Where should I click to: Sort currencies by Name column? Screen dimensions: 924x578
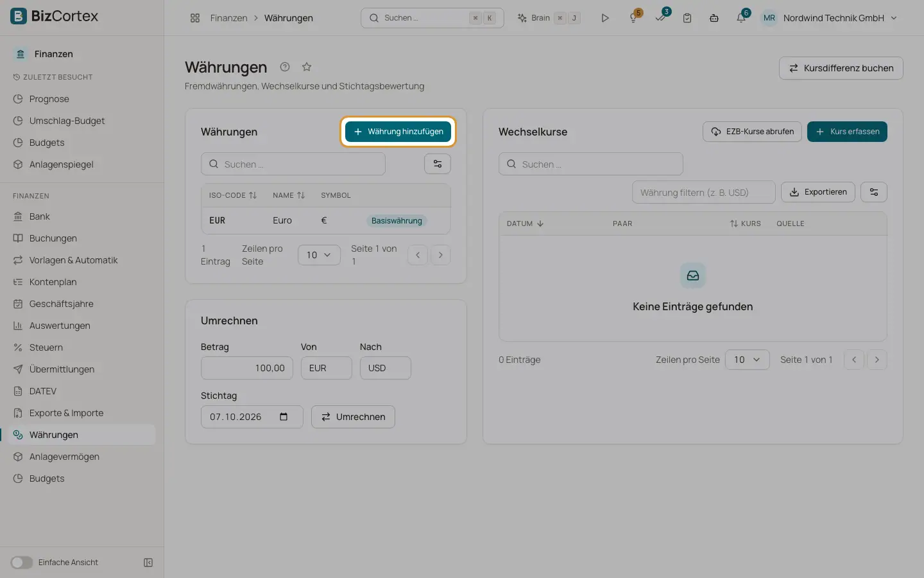[289, 195]
